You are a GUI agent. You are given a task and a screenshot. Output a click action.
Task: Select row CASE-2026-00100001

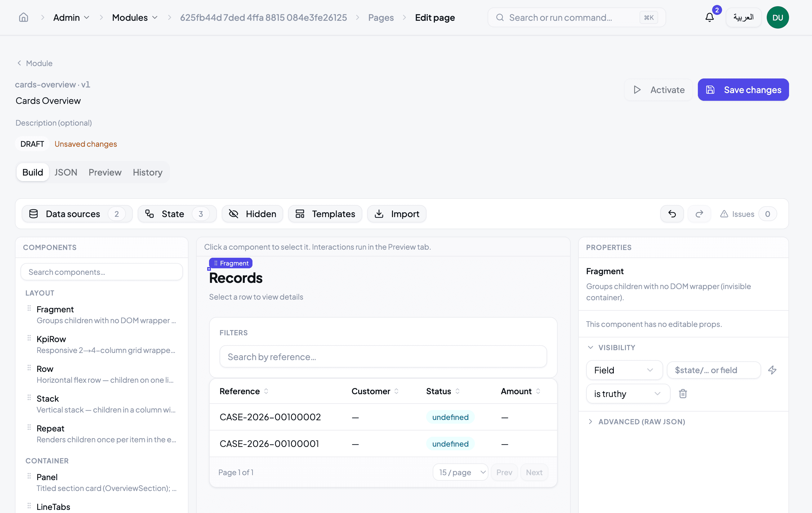383,443
